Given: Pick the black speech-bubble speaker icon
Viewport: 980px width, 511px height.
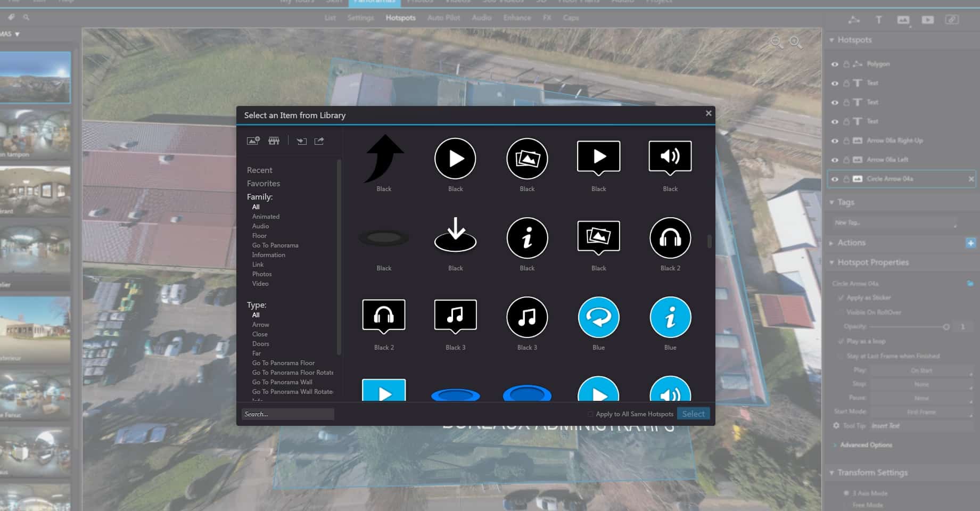Looking at the screenshot, I should [670, 158].
